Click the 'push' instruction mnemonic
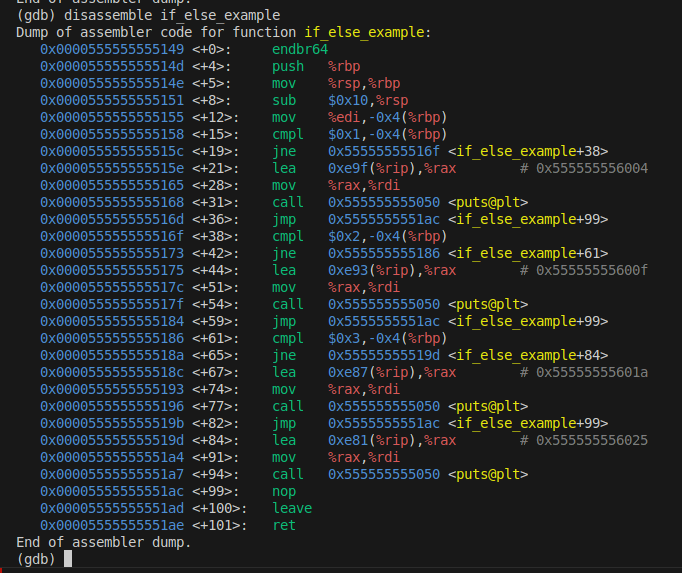The image size is (682, 573). tap(288, 66)
